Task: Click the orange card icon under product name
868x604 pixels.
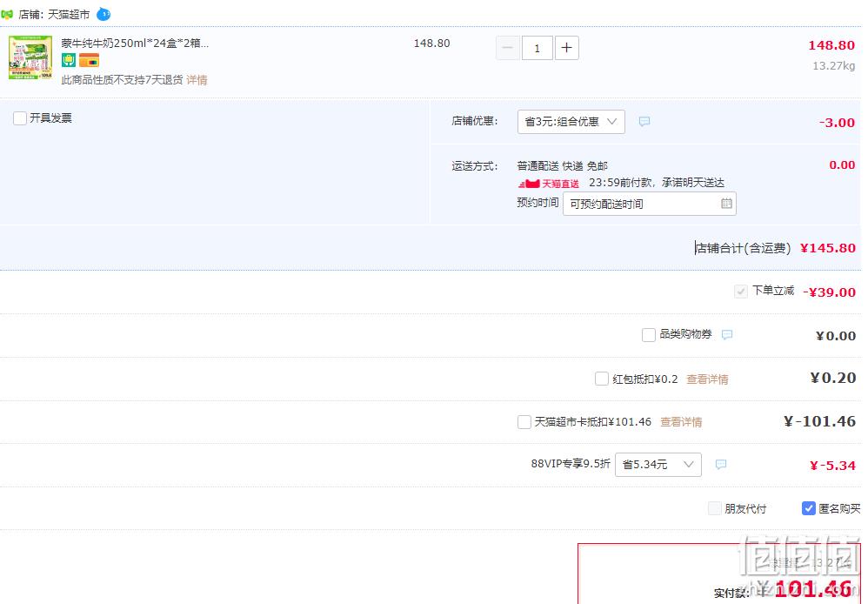Action: pyautogui.click(x=89, y=60)
